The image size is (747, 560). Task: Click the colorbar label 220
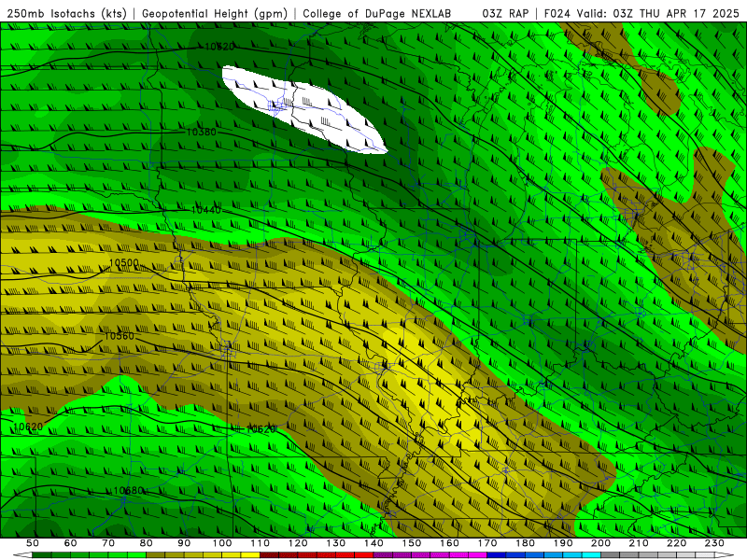click(676, 543)
